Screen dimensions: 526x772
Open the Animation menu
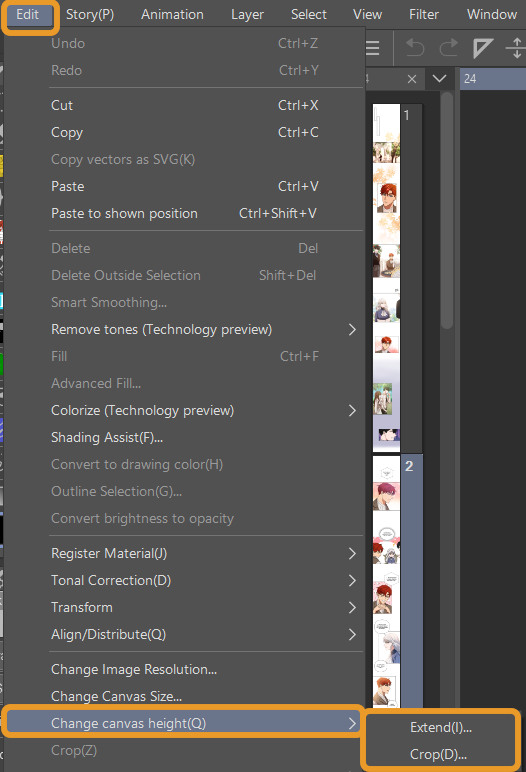pyautogui.click(x=172, y=15)
